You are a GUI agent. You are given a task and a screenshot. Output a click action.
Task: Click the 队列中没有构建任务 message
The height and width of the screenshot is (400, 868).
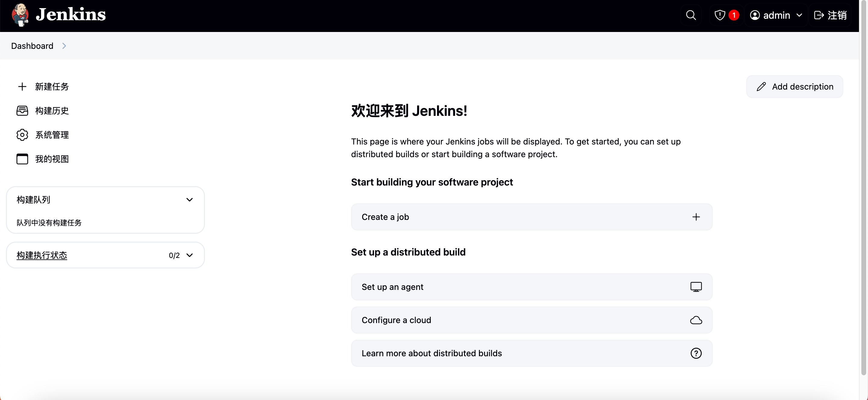tap(49, 223)
